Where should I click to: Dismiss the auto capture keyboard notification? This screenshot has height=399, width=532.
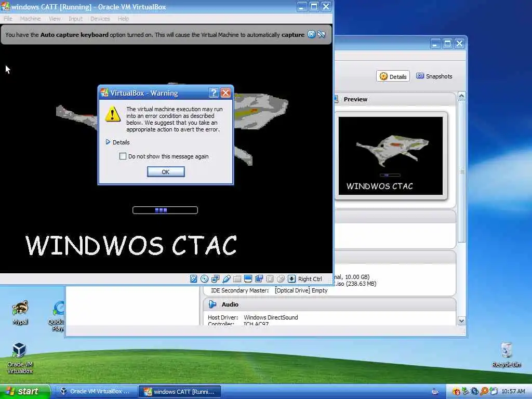tap(311, 34)
